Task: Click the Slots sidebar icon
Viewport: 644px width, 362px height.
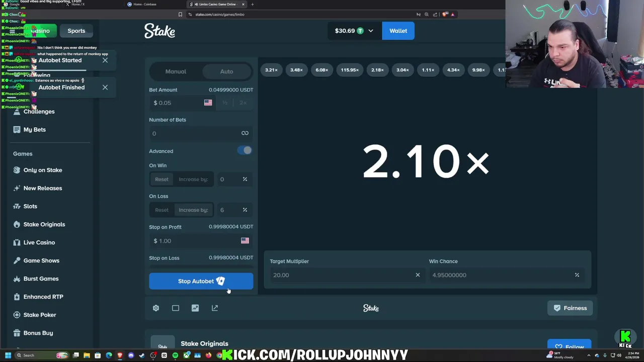Action: (x=17, y=206)
